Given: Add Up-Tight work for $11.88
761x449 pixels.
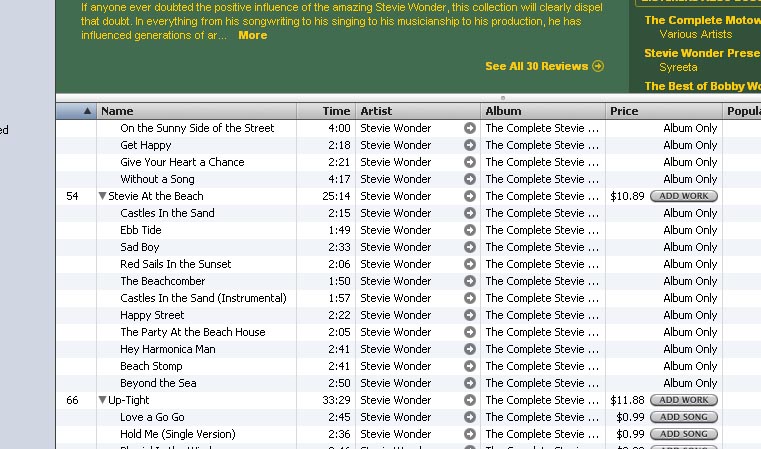Looking at the screenshot, I should (683, 400).
